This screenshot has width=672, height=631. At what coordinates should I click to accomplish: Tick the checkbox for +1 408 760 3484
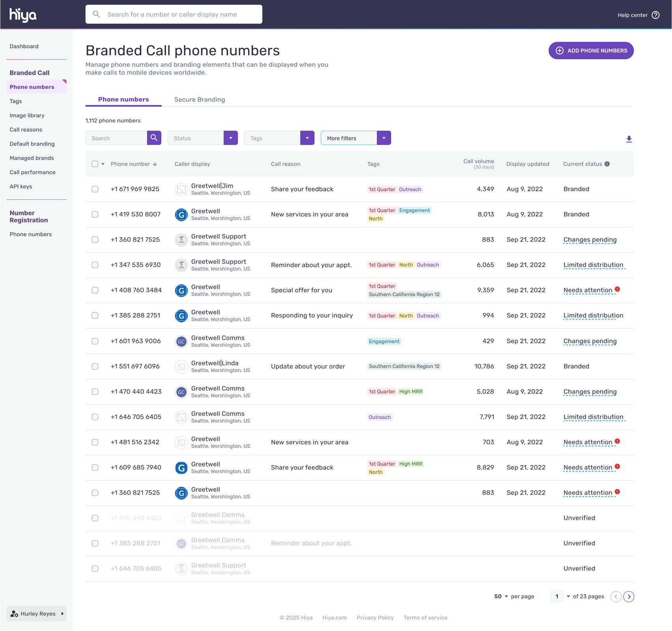(x=95, y=290)
